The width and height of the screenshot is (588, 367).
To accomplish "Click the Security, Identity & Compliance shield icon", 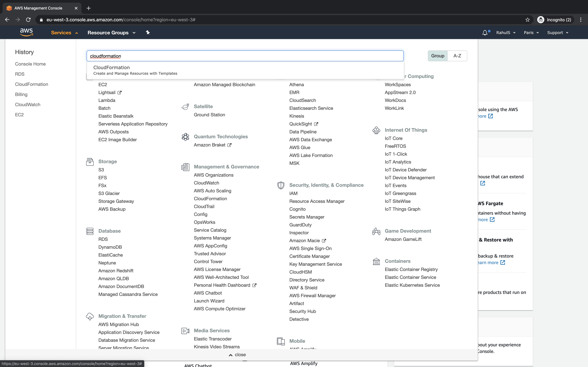I will 281,185.
